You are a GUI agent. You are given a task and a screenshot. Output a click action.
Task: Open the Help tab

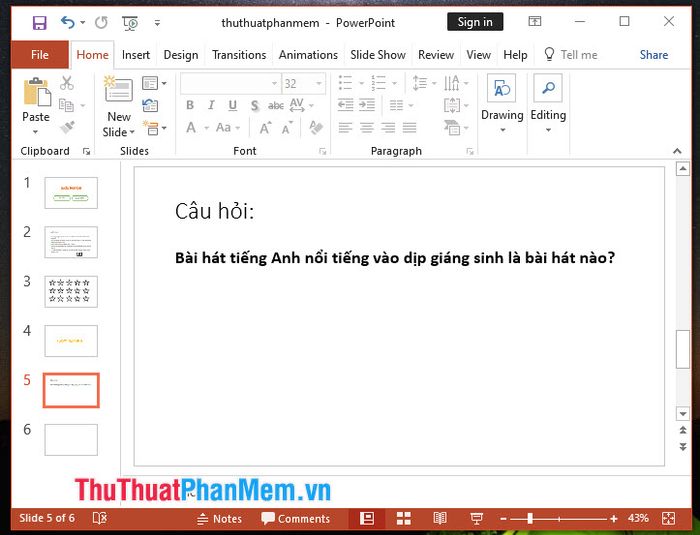(x=515, y=55)
